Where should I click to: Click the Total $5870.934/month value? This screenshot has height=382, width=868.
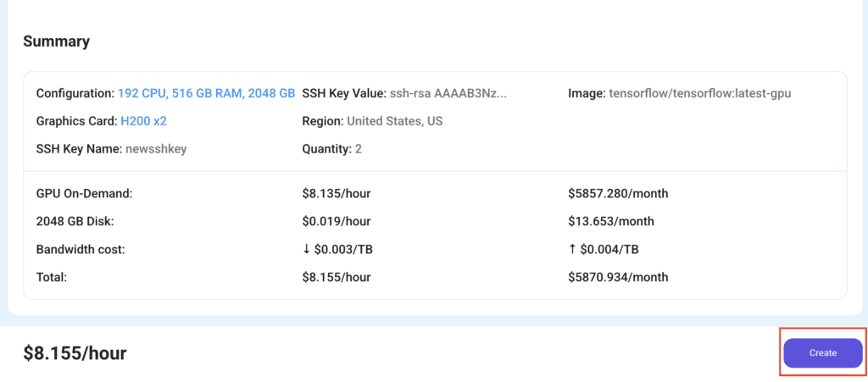point(617,277)
